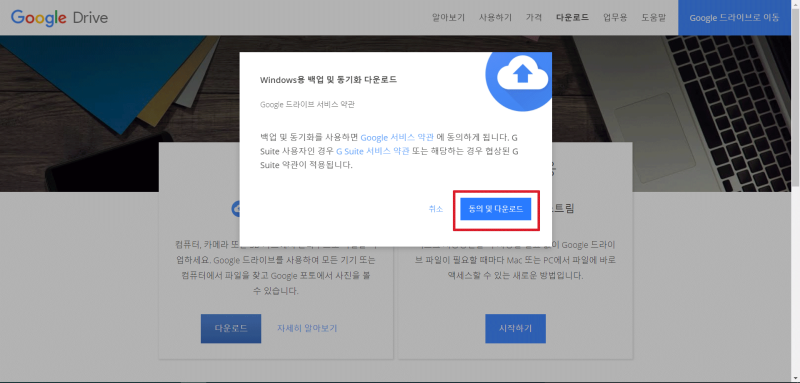The width and height of the screenshot is (800, 383).
Task: Open the 알아보기 menu item
Action: coord(448,17)
